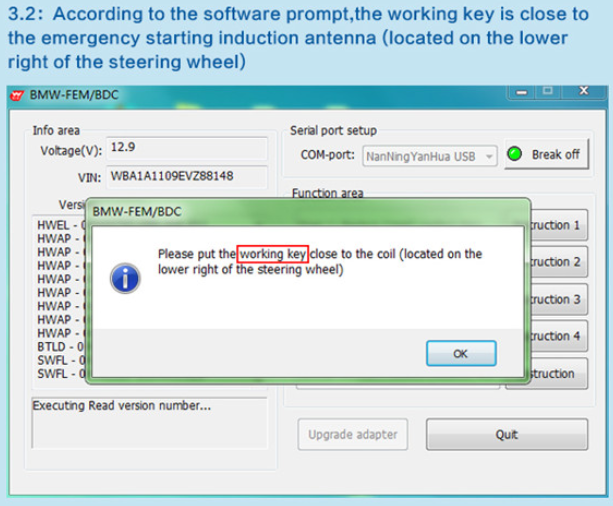
Task: Click the Upgrade adapter button
Action: pyautogui.click(x=353, y=434)
